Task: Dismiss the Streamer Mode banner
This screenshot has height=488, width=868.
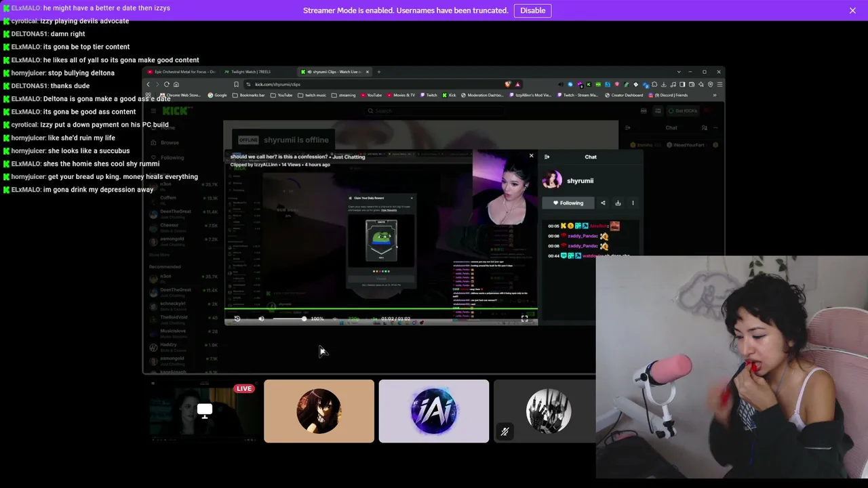Action: [x=852, y=10]
